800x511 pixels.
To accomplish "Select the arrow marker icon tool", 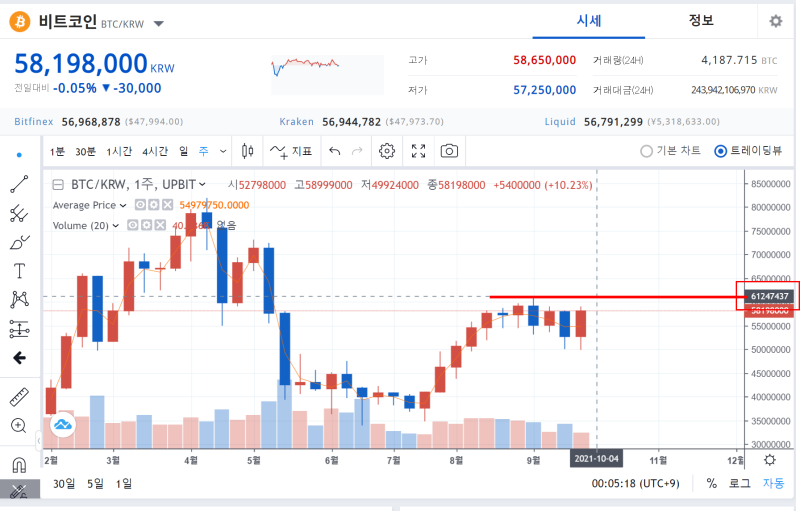I will coord(19,358).
